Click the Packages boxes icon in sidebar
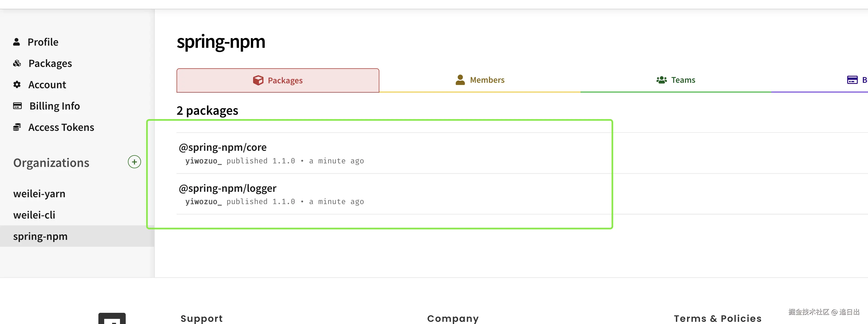The image size is (868, 324). pyautogui.click(x=17, y=63)
